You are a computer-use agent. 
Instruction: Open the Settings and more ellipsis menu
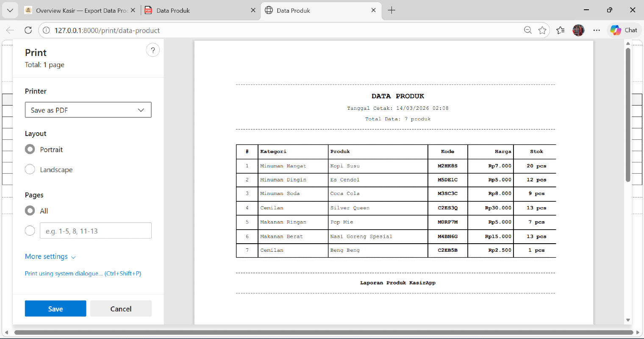pyautogui.click(x=597, y=30)
